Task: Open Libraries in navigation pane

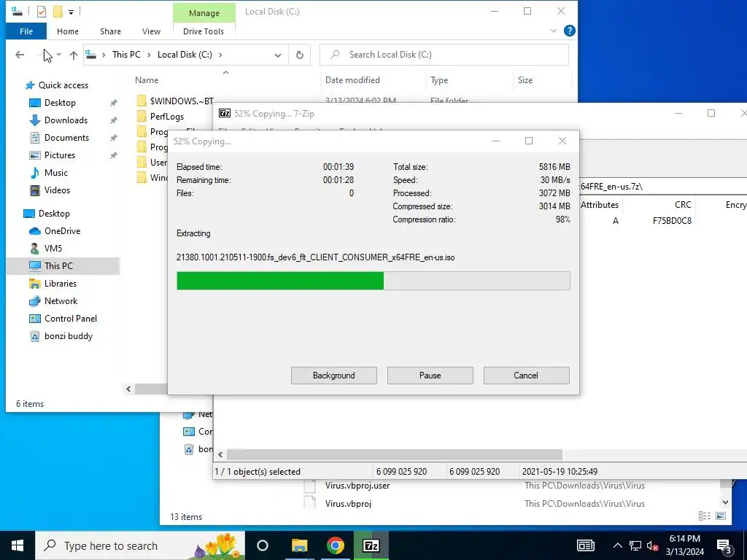Action: (60, 284)
